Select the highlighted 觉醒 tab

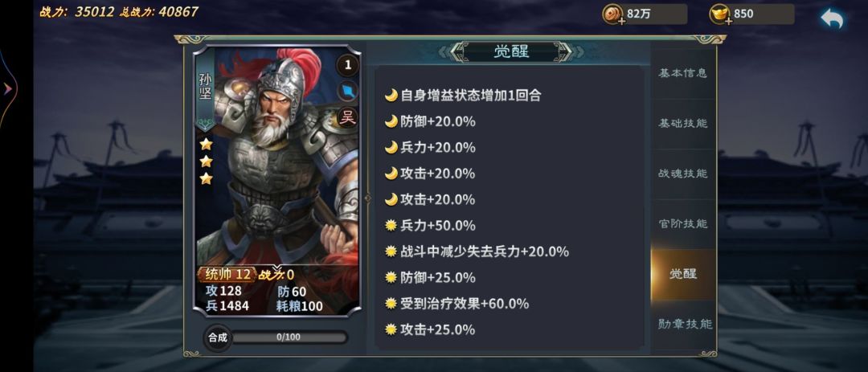[x=682, y=274]
